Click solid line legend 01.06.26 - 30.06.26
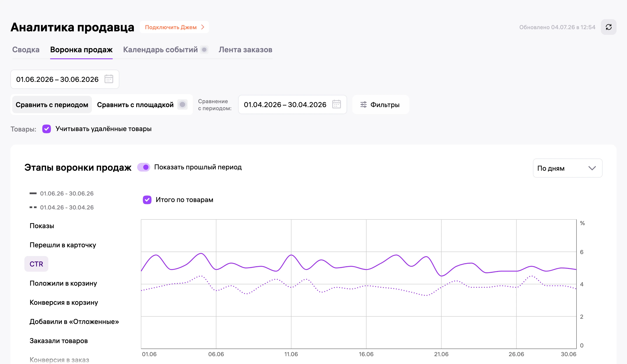The image size is (627, 364). (61, 193)
